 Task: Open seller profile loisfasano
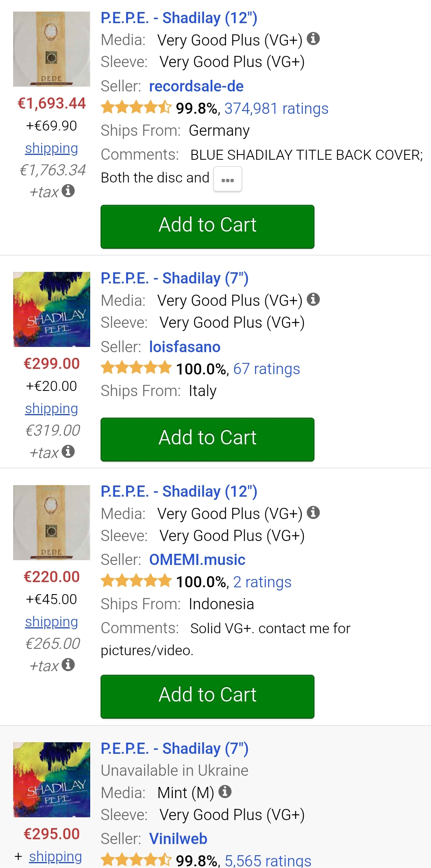coord(185,347)
